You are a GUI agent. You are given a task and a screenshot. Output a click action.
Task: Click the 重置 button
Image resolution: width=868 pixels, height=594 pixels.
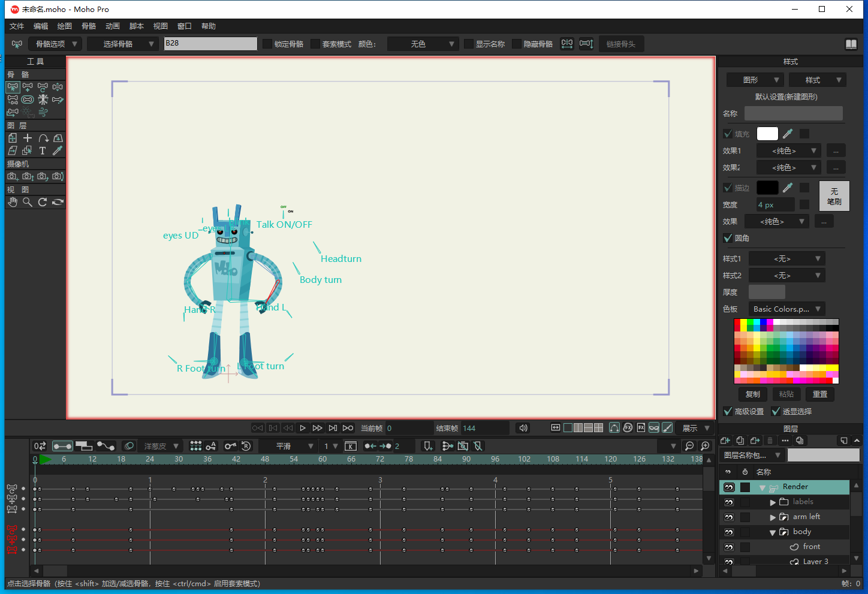click(x=819, y=394)
